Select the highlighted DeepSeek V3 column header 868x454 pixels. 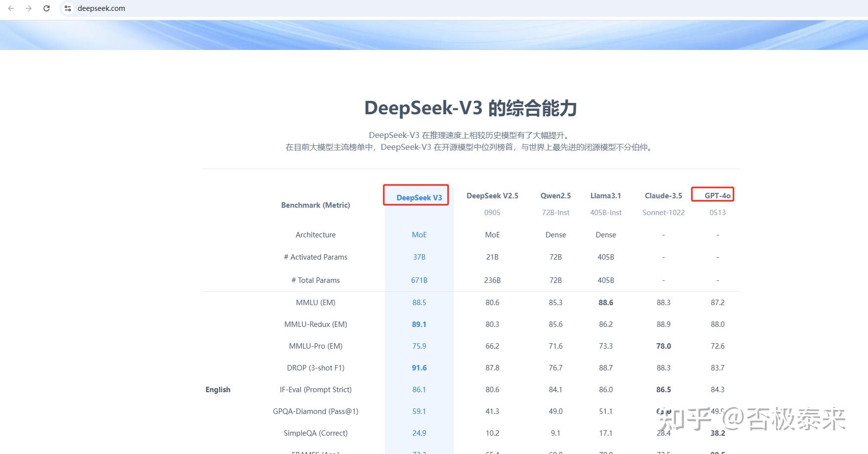(418, 197)
